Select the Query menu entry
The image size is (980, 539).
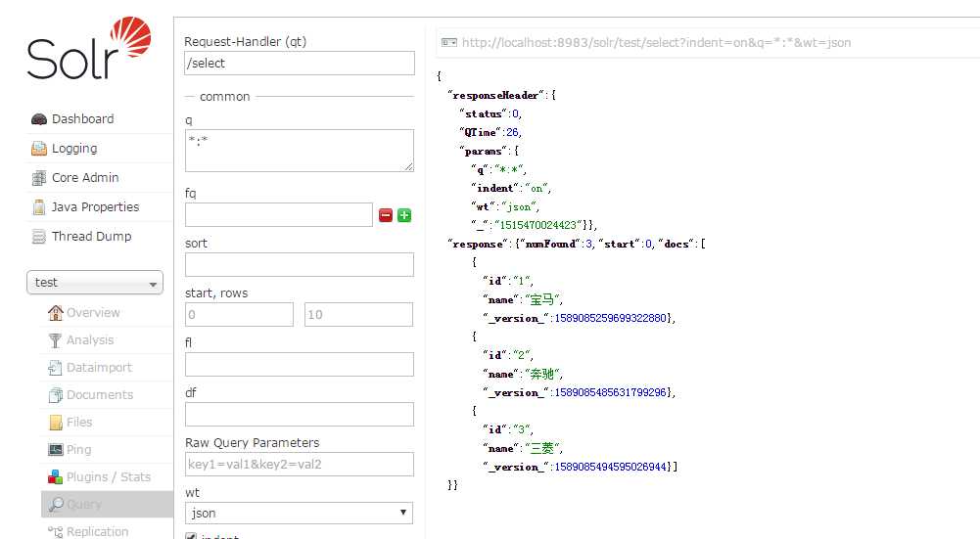coord(107,504)
